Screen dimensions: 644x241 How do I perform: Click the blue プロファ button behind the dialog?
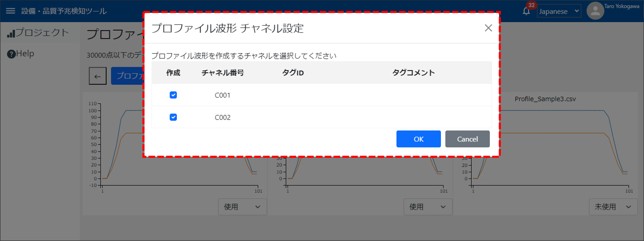(x=128, y=76)
